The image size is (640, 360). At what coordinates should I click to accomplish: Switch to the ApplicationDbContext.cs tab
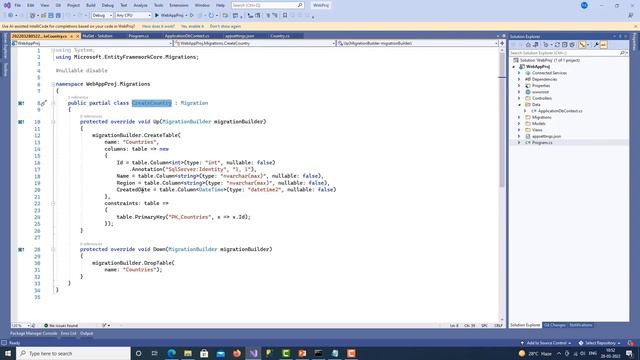pyautogui.click(x=187, y=36)
